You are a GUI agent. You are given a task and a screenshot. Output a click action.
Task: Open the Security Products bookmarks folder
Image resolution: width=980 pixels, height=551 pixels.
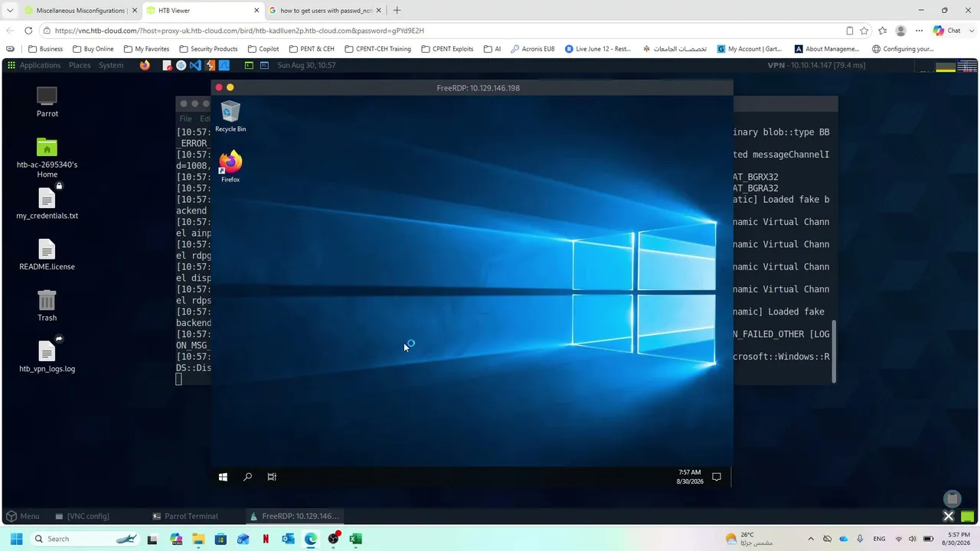pos(208,49)
